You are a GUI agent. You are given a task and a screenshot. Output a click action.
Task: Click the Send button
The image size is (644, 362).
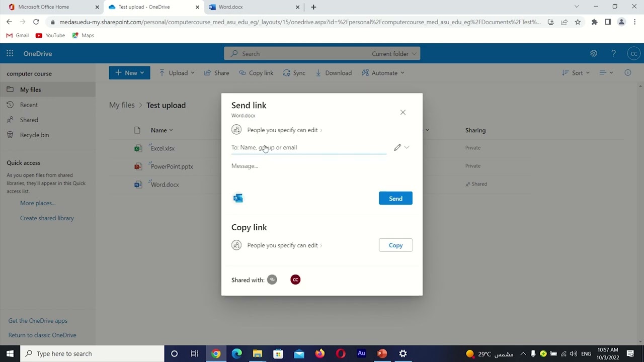[395, 198]
